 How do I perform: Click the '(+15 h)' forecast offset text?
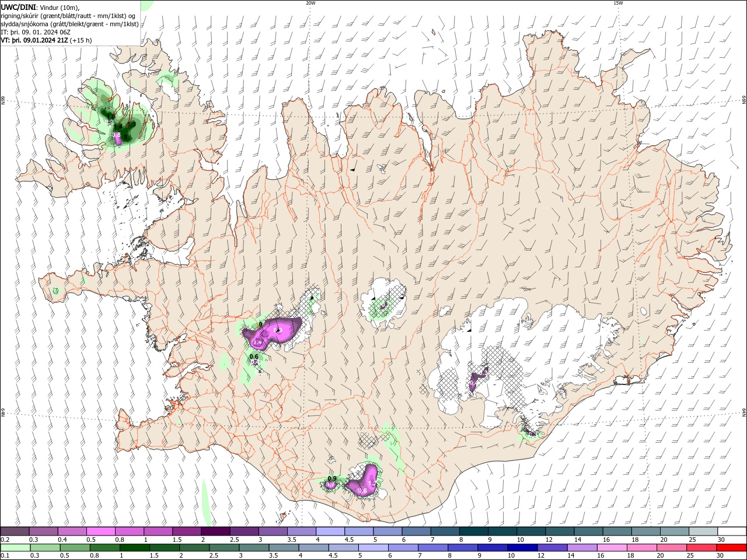[x=81, y=40]
